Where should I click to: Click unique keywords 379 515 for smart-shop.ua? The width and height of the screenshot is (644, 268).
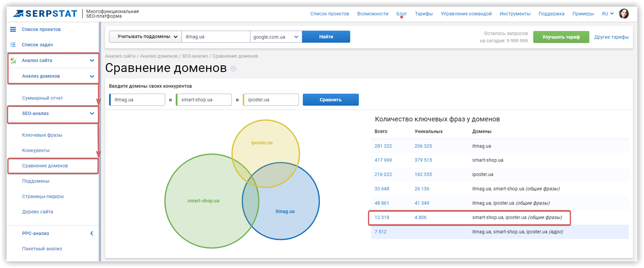click(423, 160)
